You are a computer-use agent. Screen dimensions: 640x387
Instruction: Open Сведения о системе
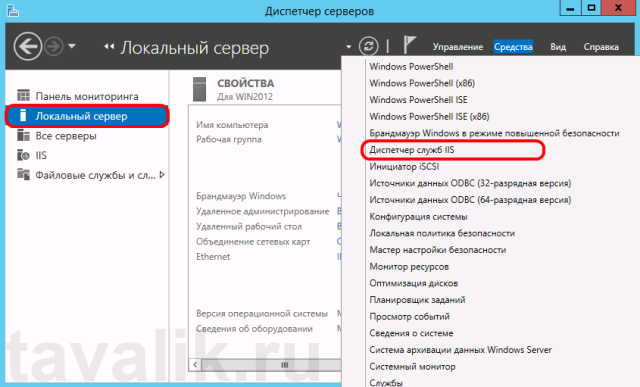(411, 334)
